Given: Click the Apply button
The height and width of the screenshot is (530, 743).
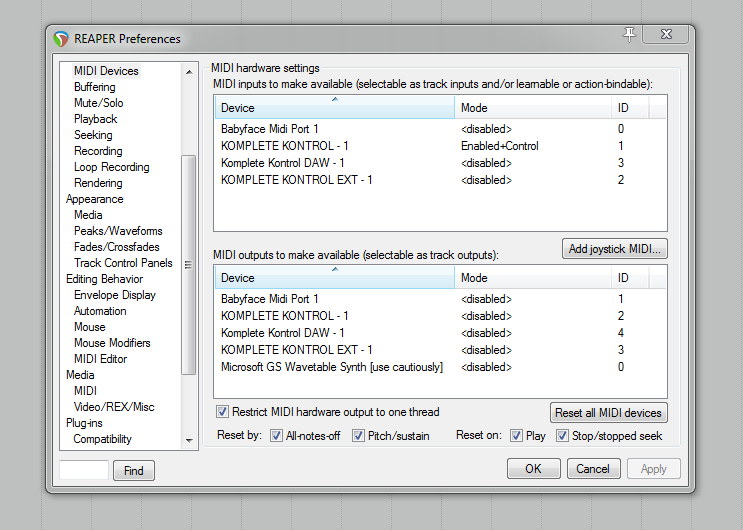Looking at the screenshot, I should tap(654, 469).
